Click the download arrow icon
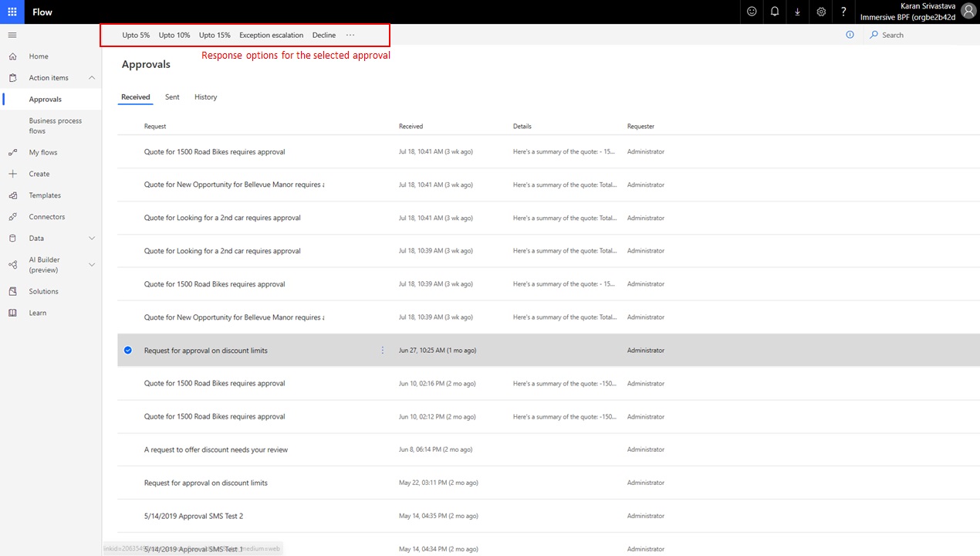 (x=798, y=12)
